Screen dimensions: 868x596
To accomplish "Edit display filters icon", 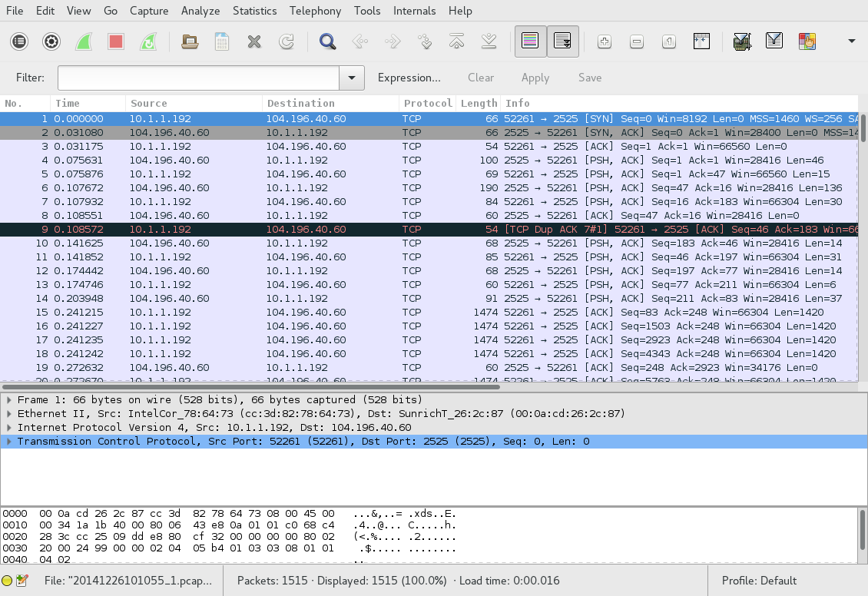I will (x=774, y=41).
